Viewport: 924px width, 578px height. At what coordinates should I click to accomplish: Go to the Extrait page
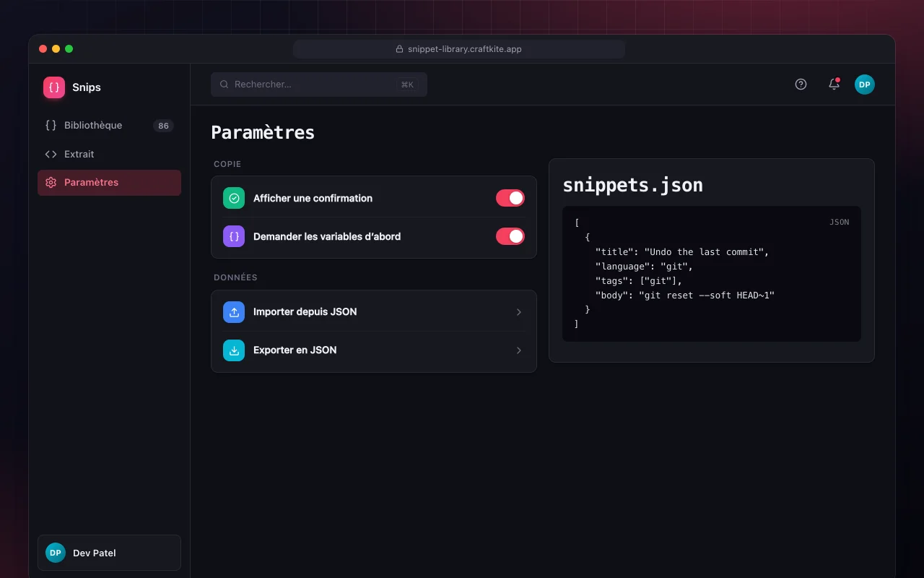109,154
